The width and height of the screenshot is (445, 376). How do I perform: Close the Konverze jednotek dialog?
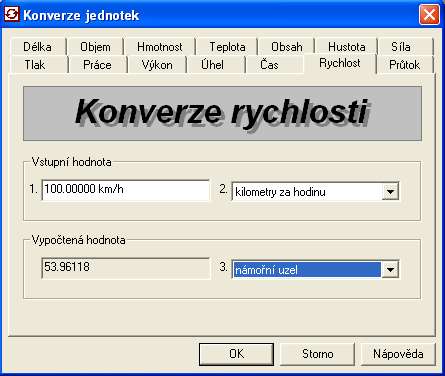coord(429,15)
